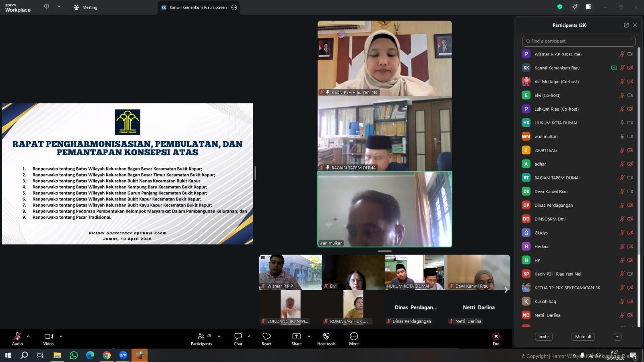644x362 pixels.
Task: Type in Find a participant field
Action: [x=579, y=41]
